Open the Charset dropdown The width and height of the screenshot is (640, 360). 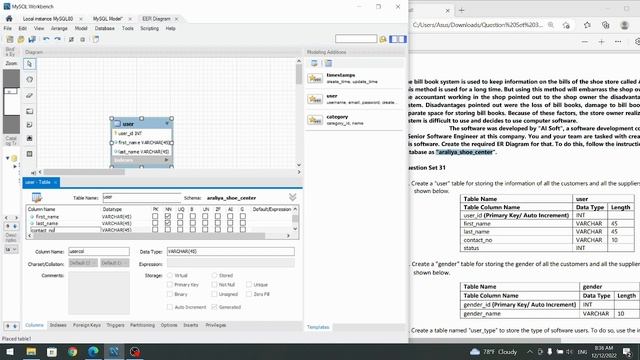click(x=83, y=263)
